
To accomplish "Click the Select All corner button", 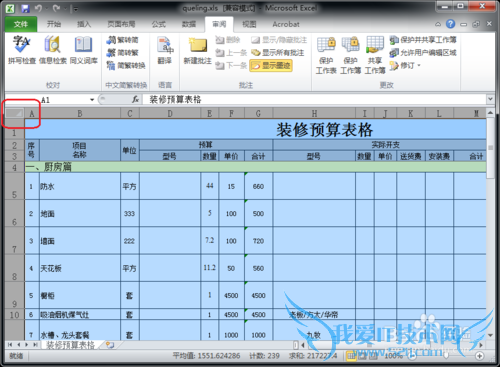I will pos(15,113).
